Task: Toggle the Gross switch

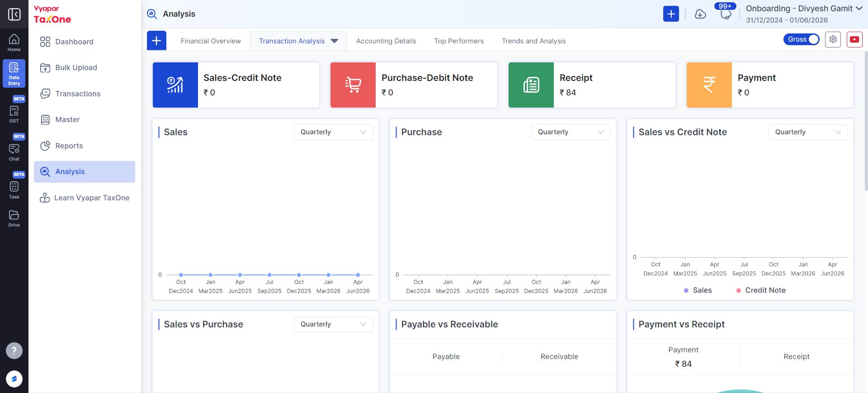Action: click(801, 39)
